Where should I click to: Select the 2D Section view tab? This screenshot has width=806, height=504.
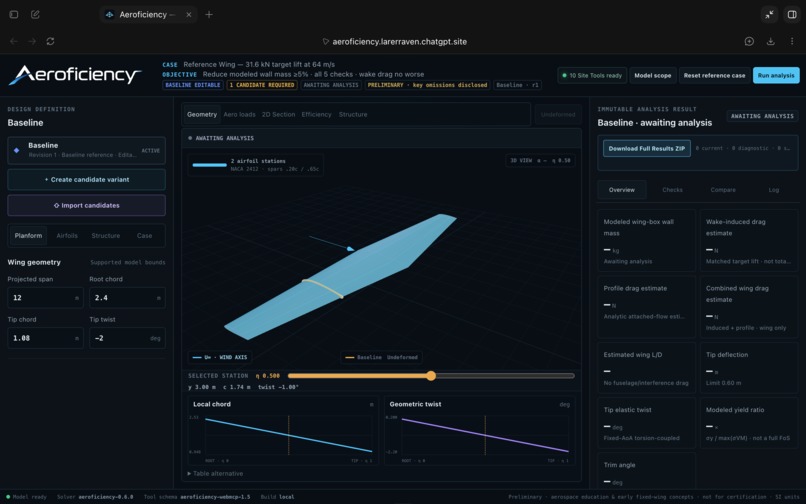(278, 114)
